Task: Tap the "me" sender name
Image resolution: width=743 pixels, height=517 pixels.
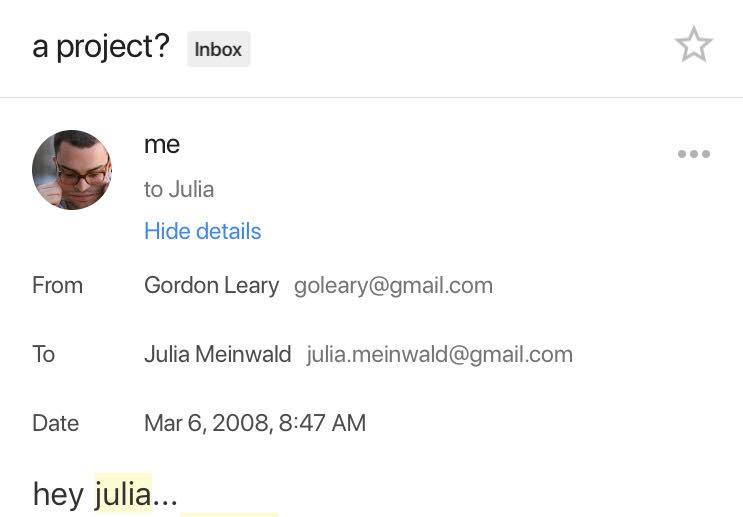Action: pos(162,144)
